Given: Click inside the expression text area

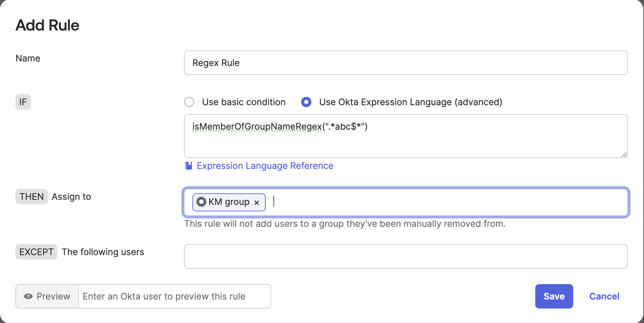Looking at the screenshot, I should click(x=406, y=136).
